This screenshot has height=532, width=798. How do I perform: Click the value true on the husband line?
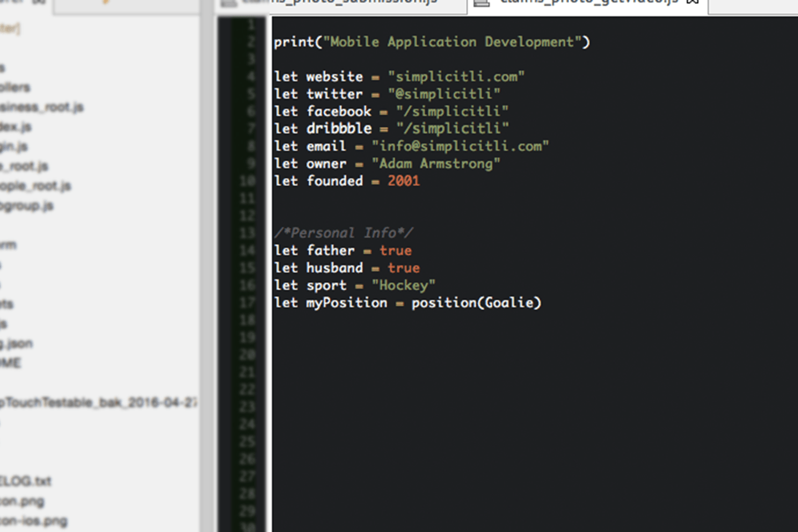point(403,268)
